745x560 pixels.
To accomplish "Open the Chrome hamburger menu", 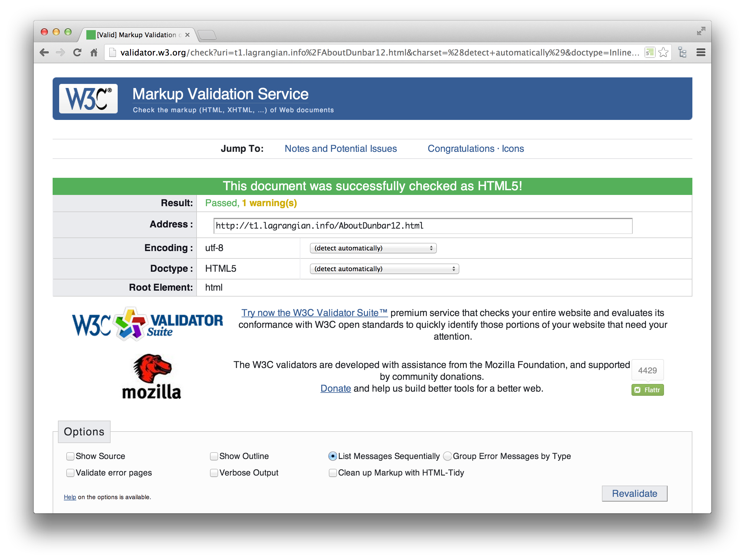I will (x=701, y=53).
